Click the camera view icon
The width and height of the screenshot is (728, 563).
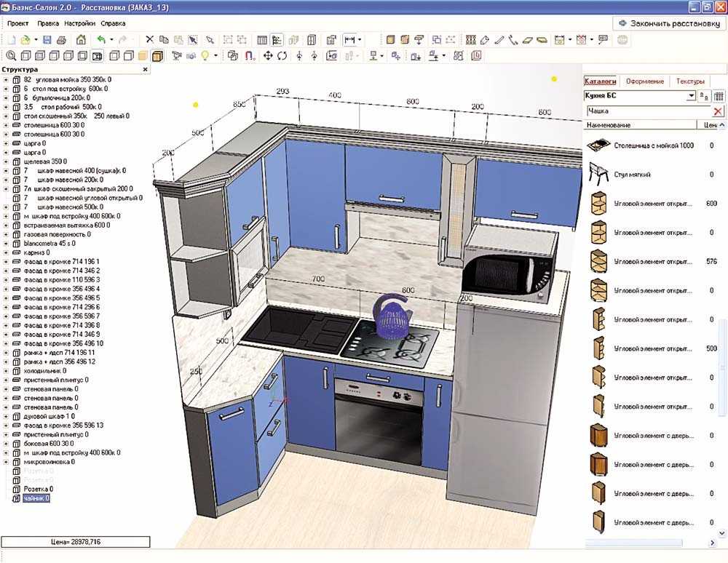[x=176, y=56]
